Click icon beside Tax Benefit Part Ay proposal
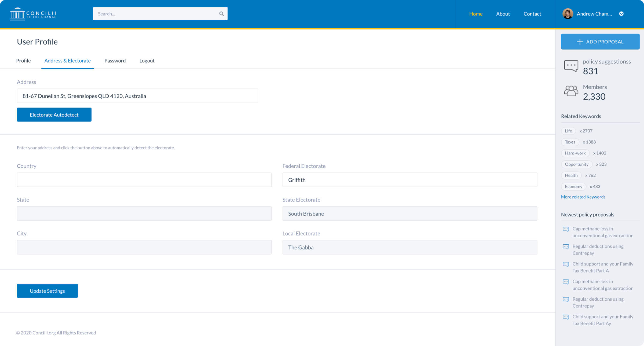Image resolution: width=644 pixels, height=346 pixels. point(566,317)
